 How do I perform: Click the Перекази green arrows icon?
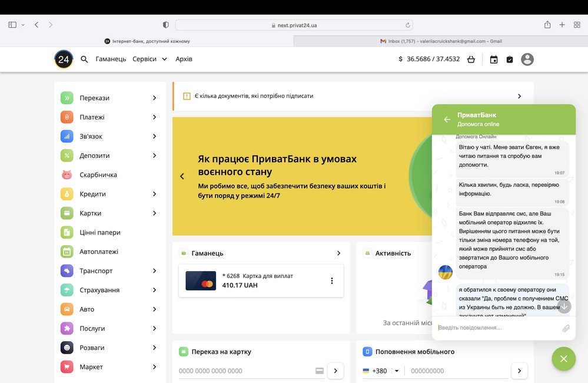click(x=67, y=98)
